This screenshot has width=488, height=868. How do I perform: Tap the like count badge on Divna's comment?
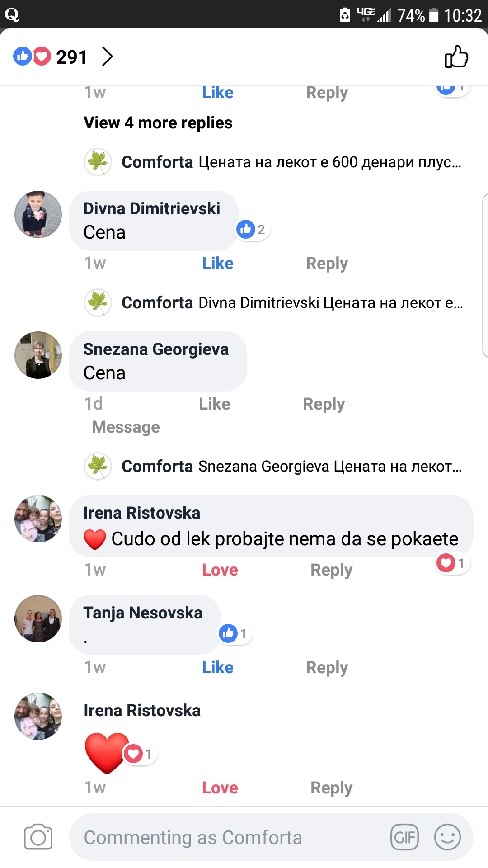coord(252,230)
